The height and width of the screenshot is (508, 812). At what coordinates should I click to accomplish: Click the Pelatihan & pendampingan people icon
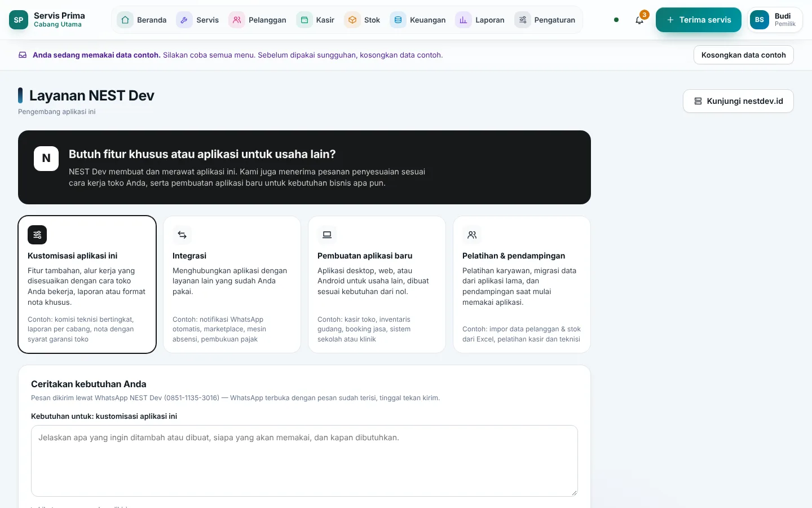(472, 235)
